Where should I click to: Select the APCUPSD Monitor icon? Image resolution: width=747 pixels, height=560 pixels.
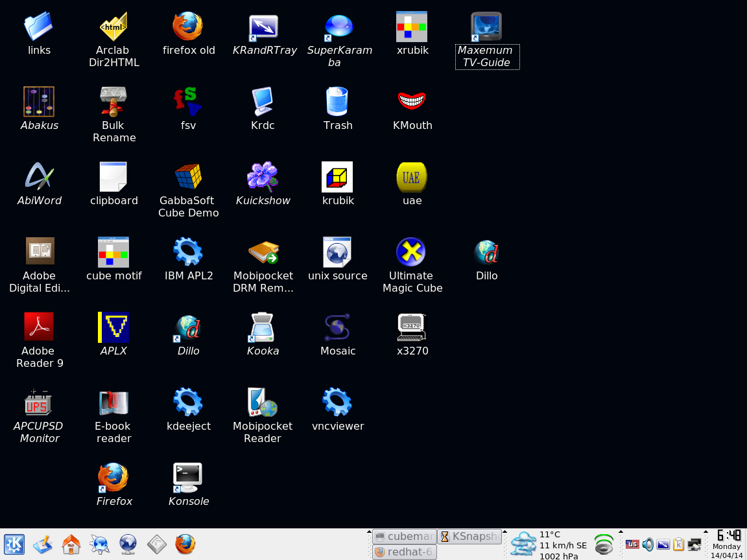coord(39,402)
